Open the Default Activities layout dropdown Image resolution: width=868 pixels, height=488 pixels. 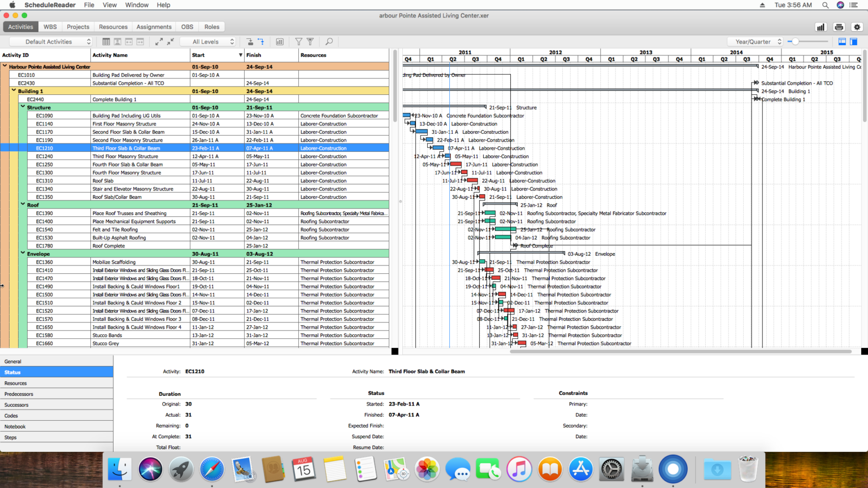point(50,41)
